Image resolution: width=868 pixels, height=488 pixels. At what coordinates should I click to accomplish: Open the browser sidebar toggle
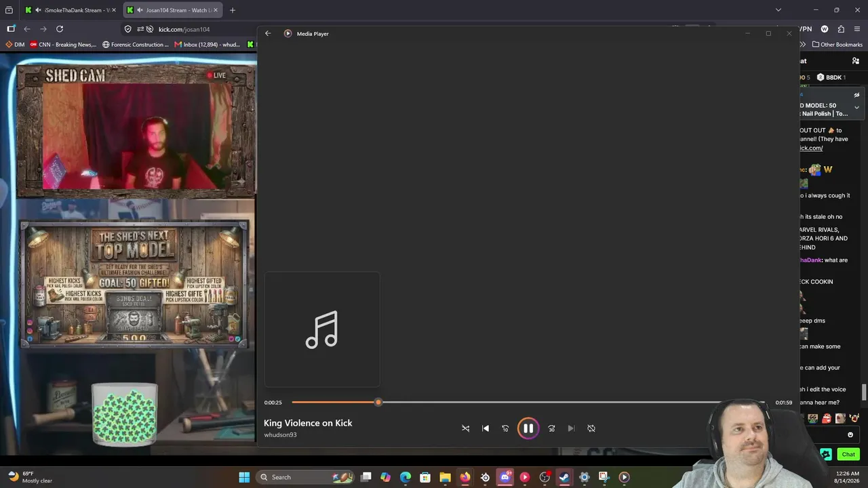11,29
